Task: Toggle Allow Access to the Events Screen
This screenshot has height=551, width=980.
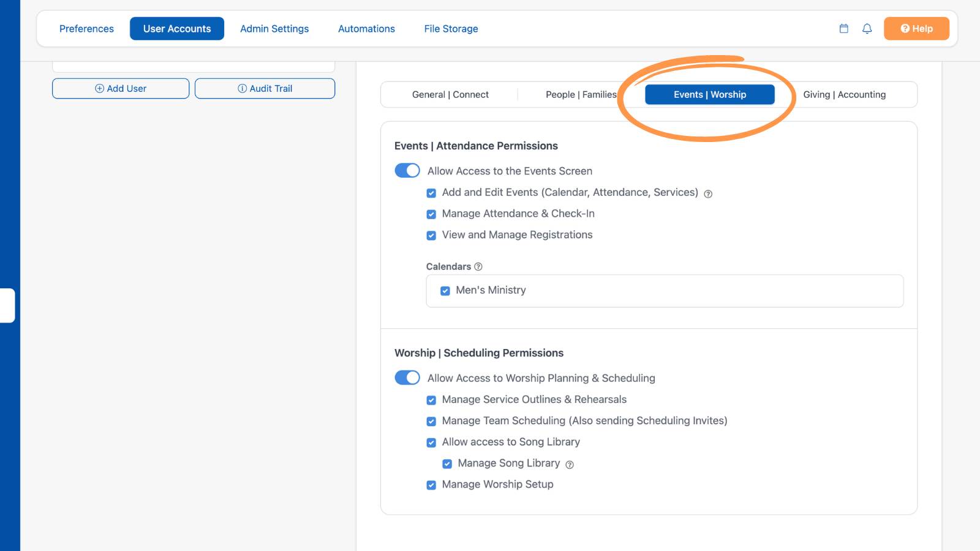Action: coord(407,170)
